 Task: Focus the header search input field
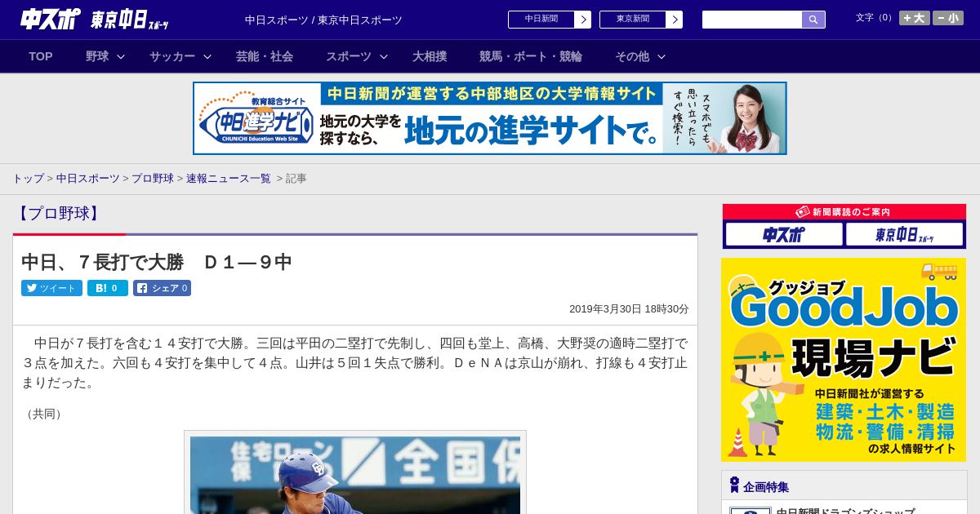click(752, 20)
